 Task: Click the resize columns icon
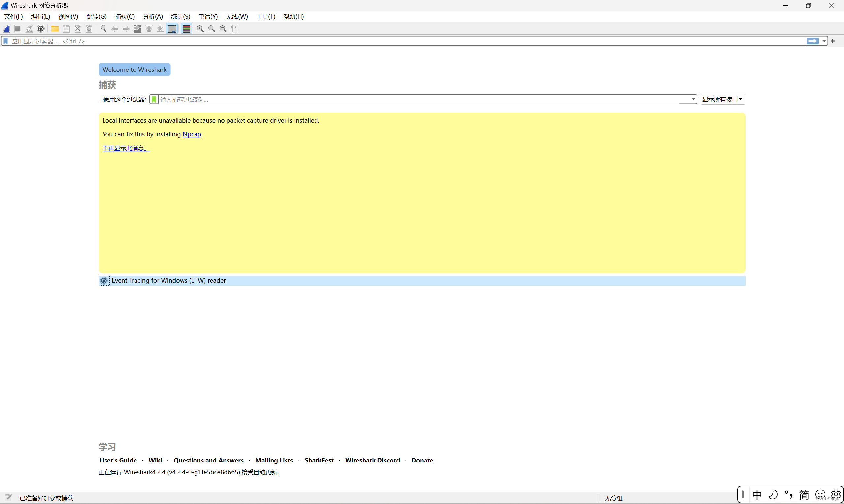coord(234,29)
